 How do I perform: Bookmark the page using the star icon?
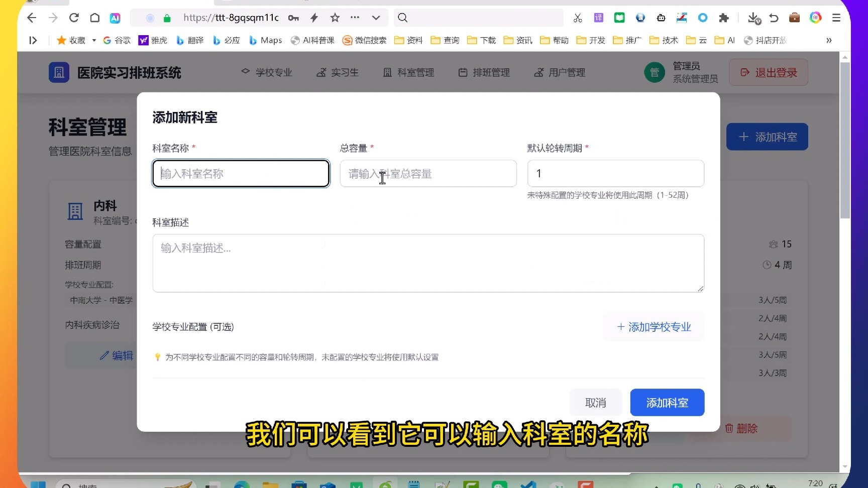click(335, 18)
